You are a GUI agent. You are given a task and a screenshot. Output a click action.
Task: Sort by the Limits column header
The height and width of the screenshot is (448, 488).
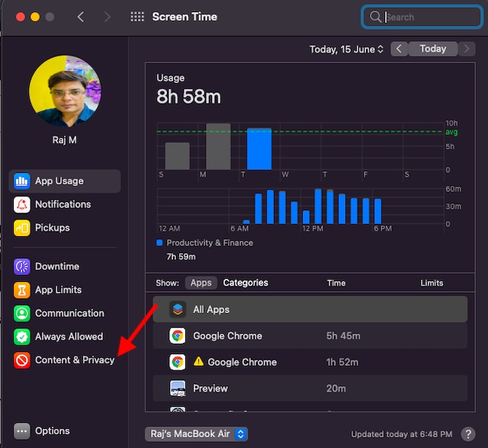pyautogui.click(x=432, y=283)
